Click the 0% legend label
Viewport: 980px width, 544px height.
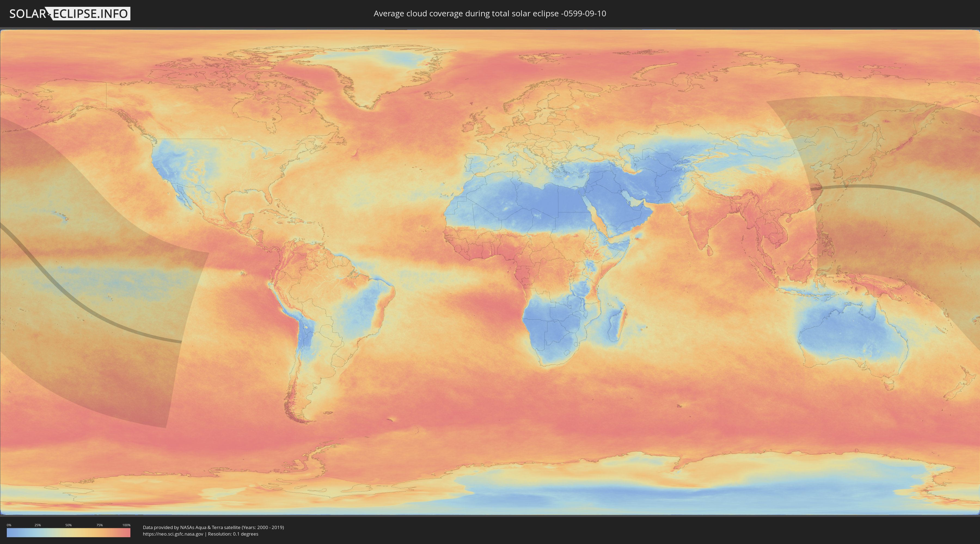[x=9, y=525]
